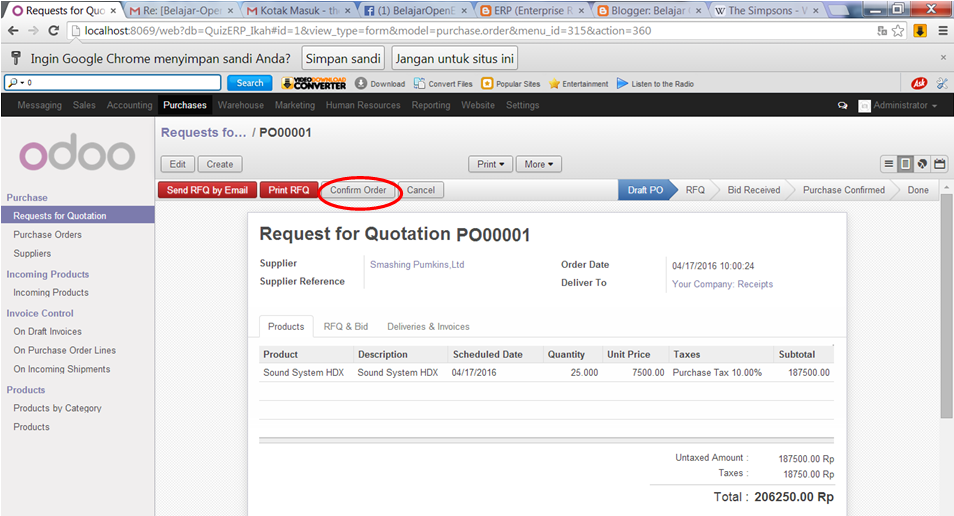Open the Human Resources menu
This screenshot has height=516, width=954.
click(363, 105)
